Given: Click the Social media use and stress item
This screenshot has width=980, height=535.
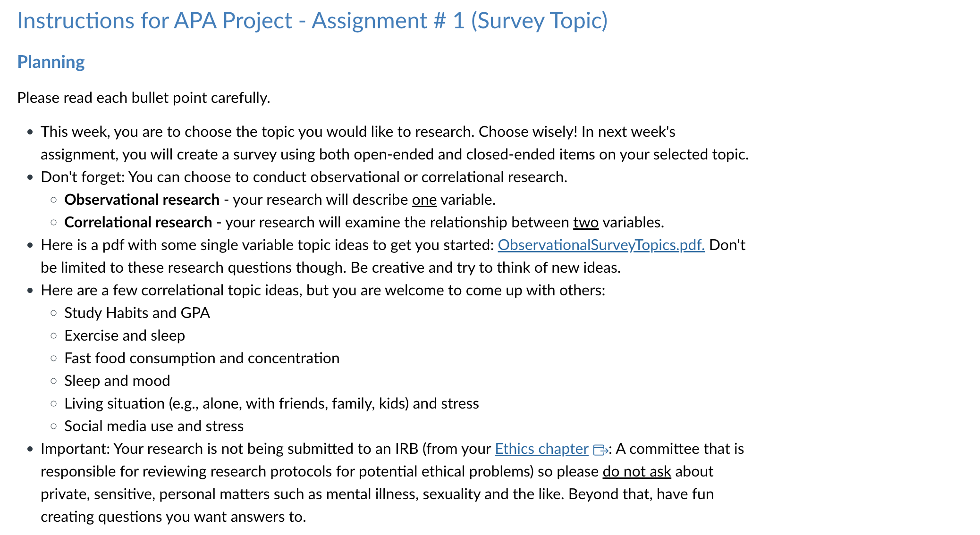Looking at the screenshot, I should (x=154, y=426).
